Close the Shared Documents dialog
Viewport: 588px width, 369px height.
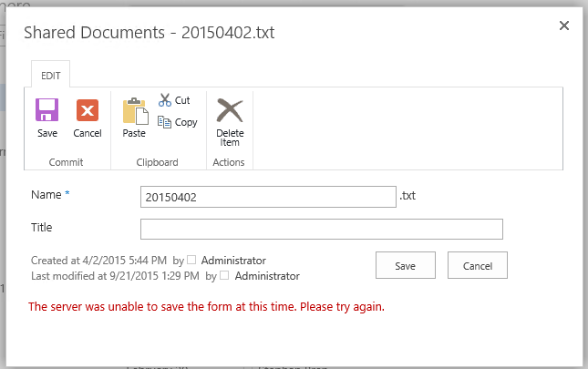[564, 26]
